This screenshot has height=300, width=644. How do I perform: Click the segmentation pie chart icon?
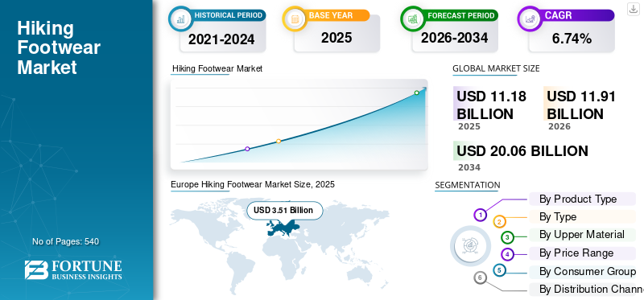coord(470,246)
